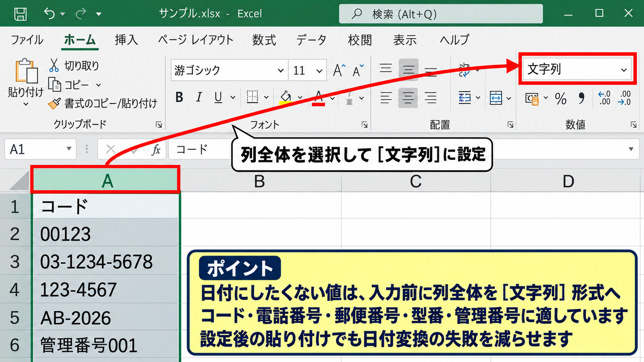Select column A header

point(105,180)
